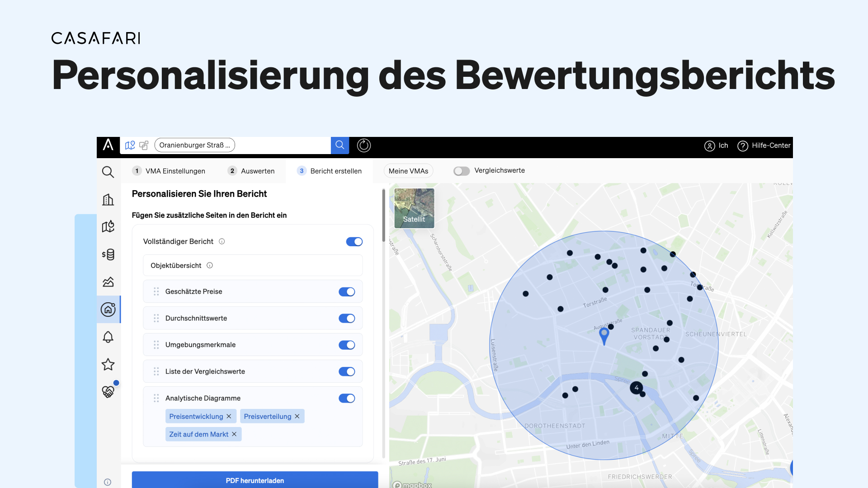Switch off Liste der Vergleichswerte toggle
The image size is (868, 488).
tap(347, 371)
